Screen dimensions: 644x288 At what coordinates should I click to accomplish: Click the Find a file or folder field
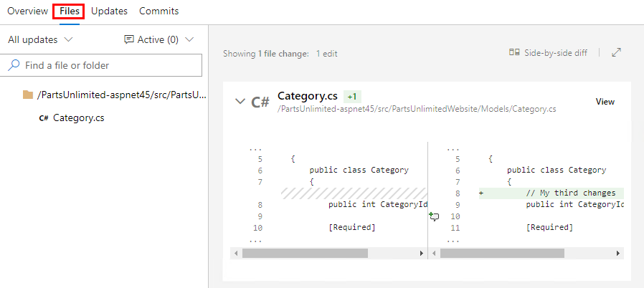[101, 65]
